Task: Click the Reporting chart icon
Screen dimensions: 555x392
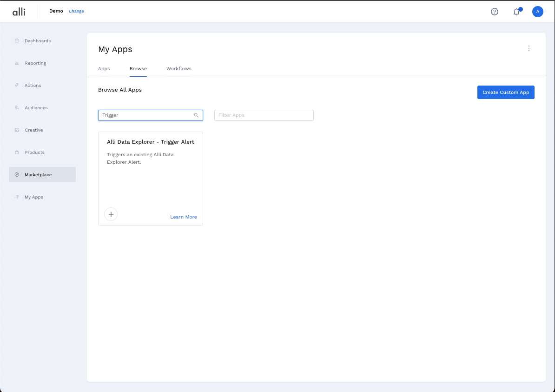Action: 17,63
